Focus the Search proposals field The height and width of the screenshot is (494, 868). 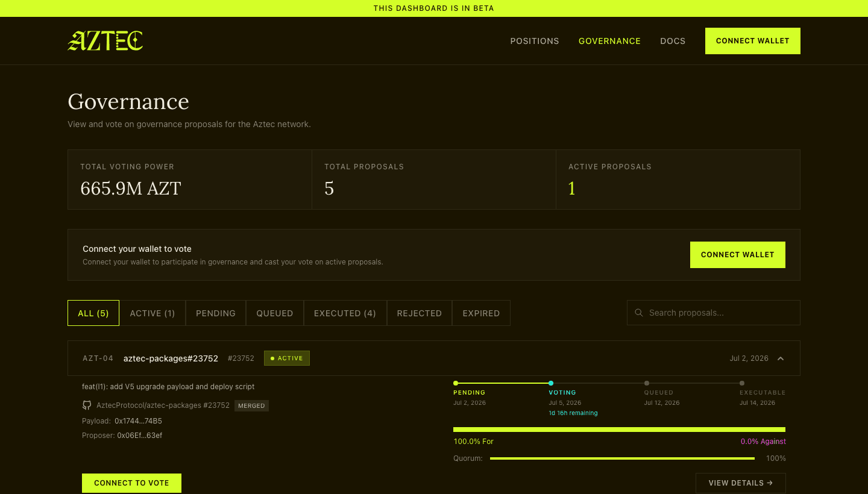coord(714,313)
